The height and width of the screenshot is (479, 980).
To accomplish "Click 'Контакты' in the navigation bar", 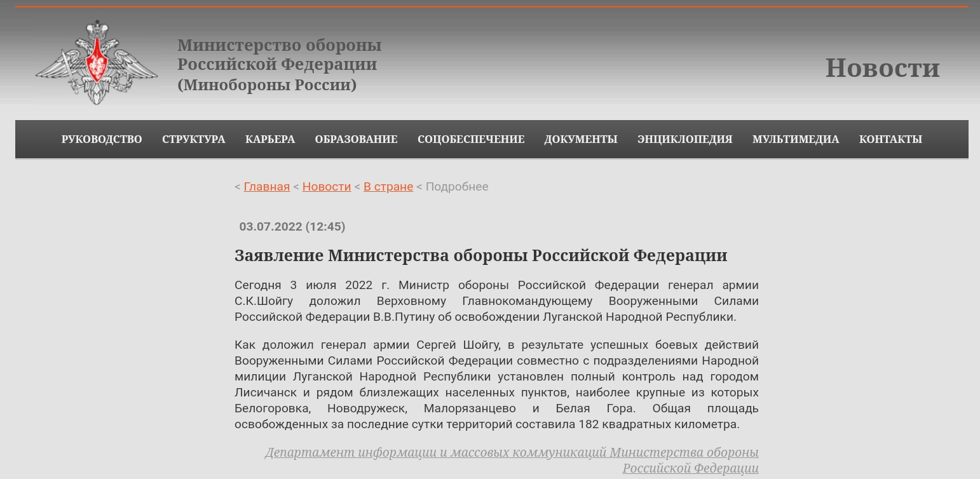I will coord(890,139).
